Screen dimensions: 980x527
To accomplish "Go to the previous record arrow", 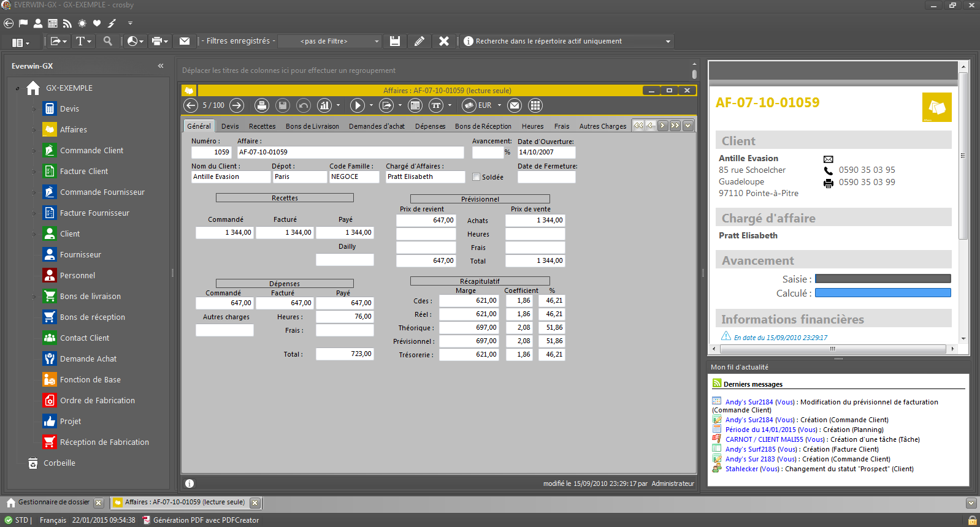I will click(x=191, y=105).
